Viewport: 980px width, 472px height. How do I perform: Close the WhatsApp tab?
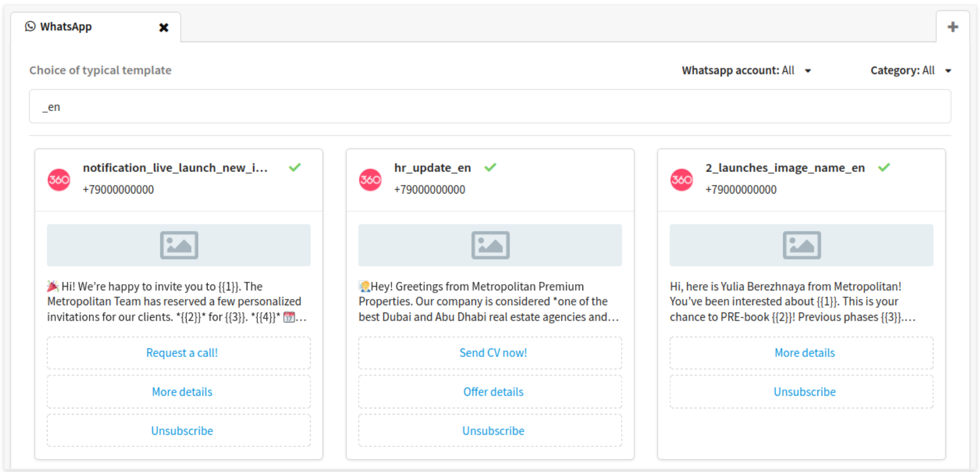tap(164, 27)
